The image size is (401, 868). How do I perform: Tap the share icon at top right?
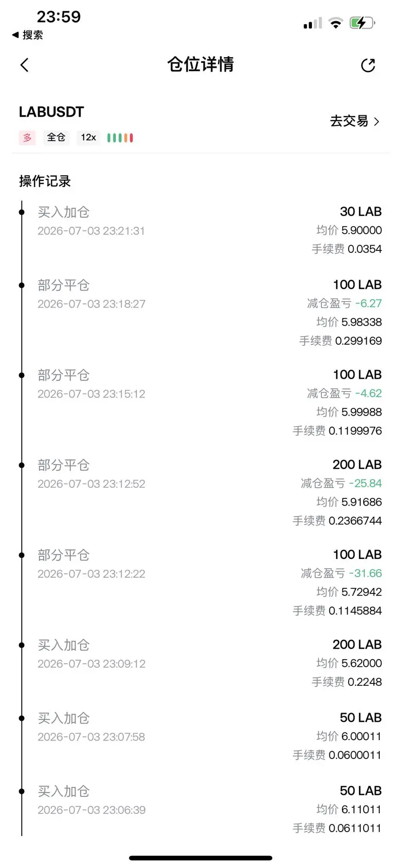368,65
